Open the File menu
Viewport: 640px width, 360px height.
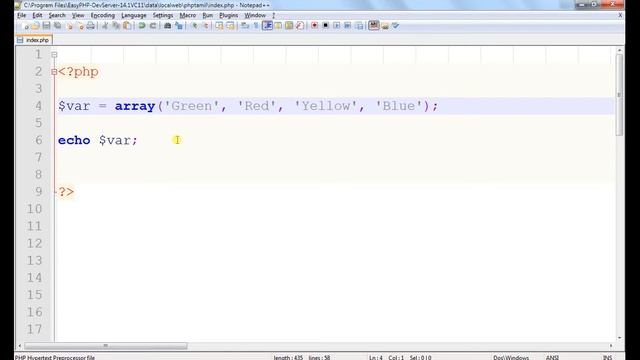22,15
